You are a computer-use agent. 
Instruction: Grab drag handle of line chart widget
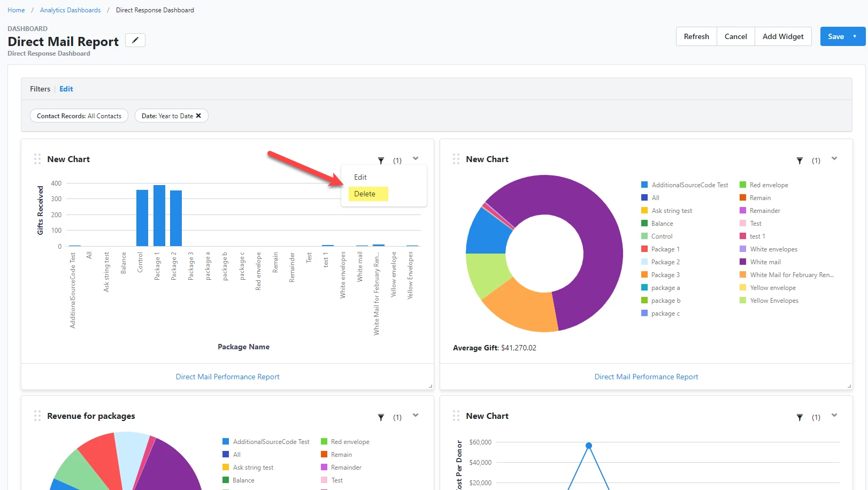(456, 416)
